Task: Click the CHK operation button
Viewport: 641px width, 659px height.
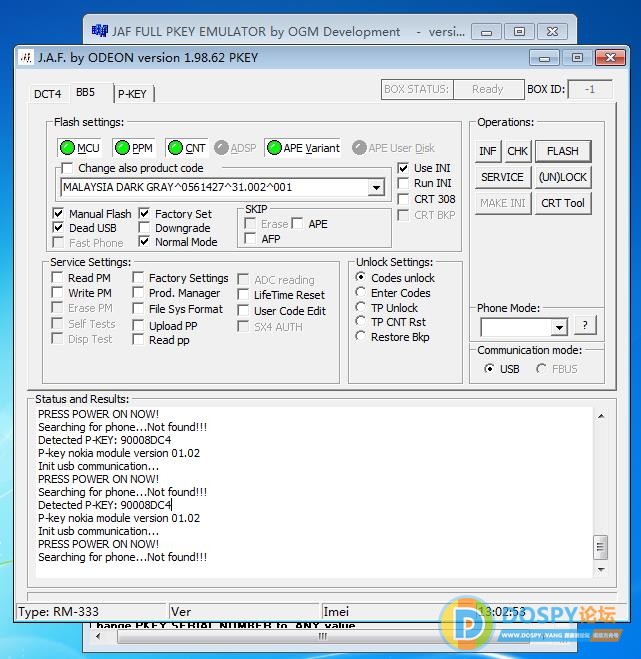Action: 517,151
